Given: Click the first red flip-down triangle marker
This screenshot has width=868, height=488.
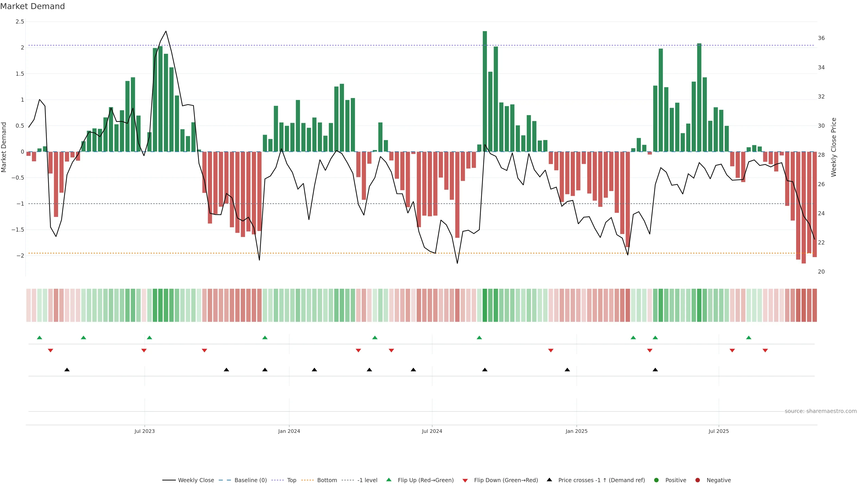Looking at the screenshot, I should coord(51,351).
